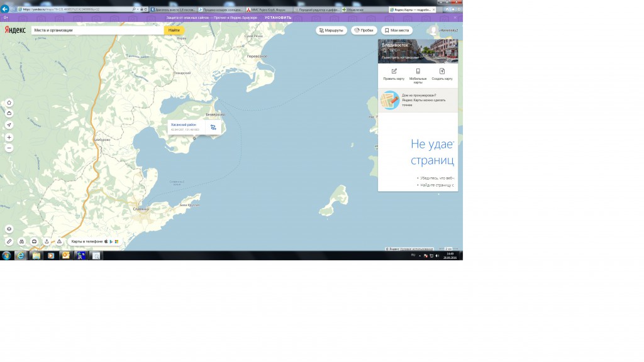This screenshot has height=362, width=644.
Task: Report a map error with warning icon
Action: (x=59, y=241)
